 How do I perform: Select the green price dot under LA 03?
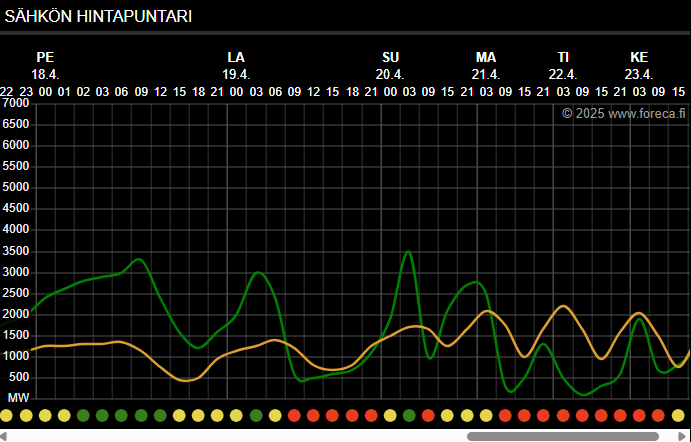click(256, 414)
